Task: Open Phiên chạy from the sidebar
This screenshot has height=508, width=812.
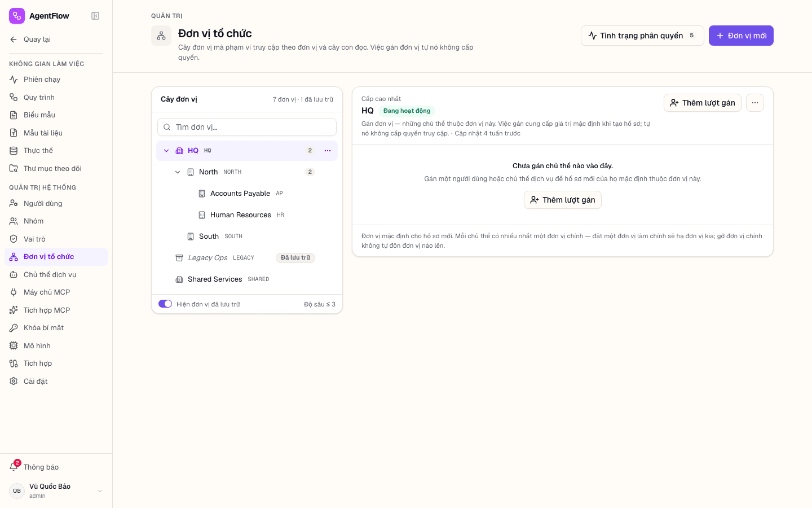Action: click(56, 80)
